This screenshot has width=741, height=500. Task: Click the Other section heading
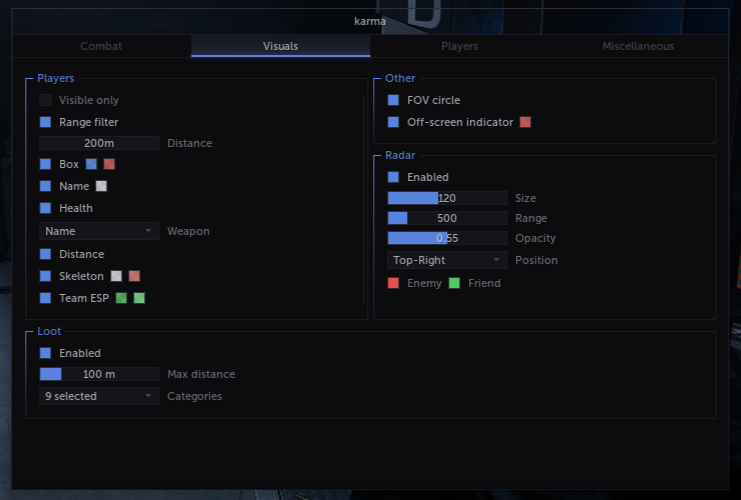(400, 78)
